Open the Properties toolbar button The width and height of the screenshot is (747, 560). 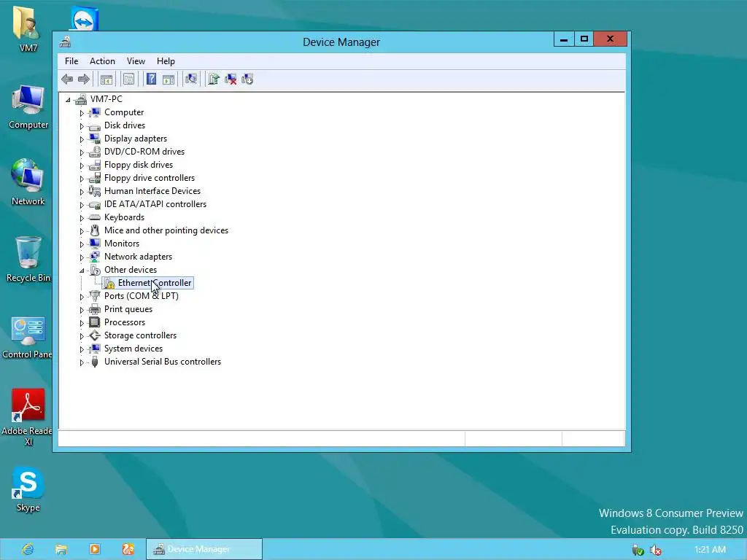(x=128, y=79)
